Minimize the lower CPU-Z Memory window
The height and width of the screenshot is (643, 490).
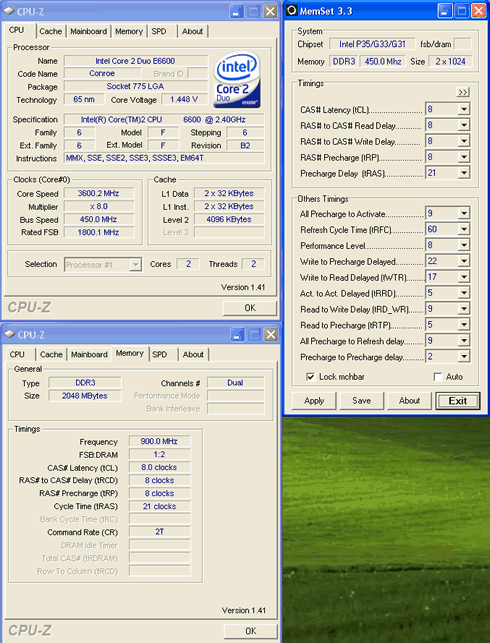[x=237, y=335]
